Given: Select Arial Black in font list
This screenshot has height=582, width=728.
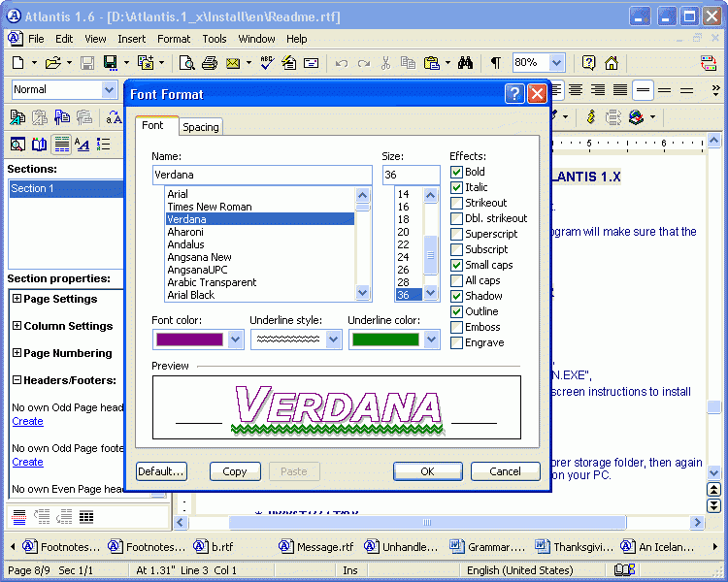Looking at the screenshot, I should point(260,295).
